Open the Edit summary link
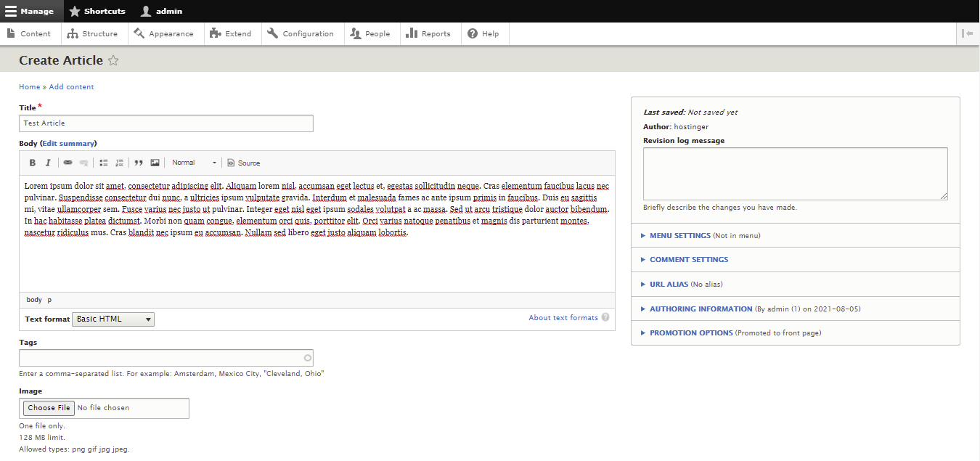The width and height of the screenshot is (980, 461). (x=68, y=144)
